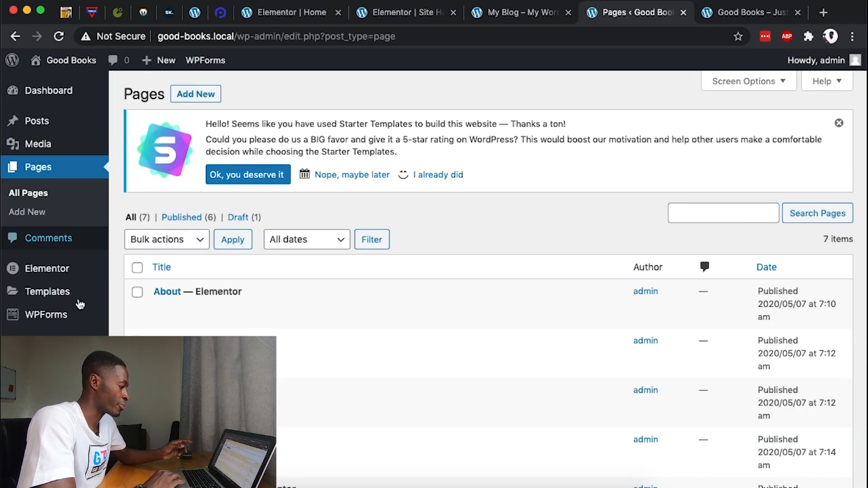Show All (7) pages filter
Image resolution: width=868 pixels, height=488 pixels.
click(137, 217)
